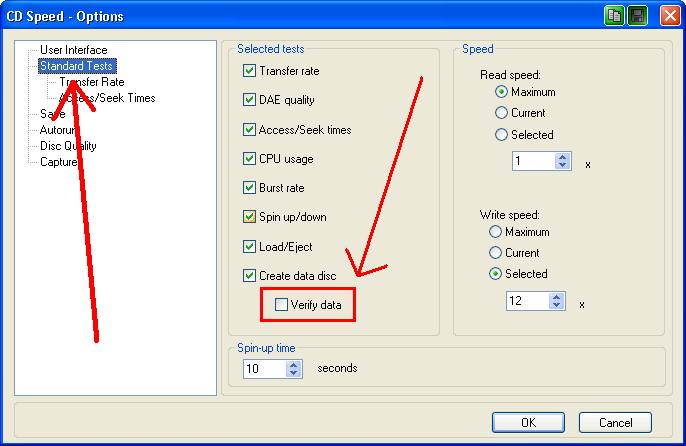Click the green copy icon in title bar
686x446 pixels.
point(614,16)
